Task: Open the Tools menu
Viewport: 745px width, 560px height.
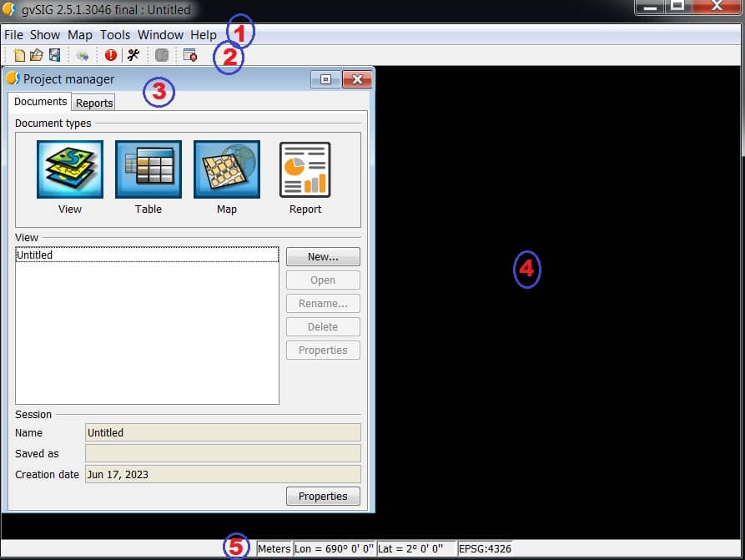Action: [x=115, y=35]
